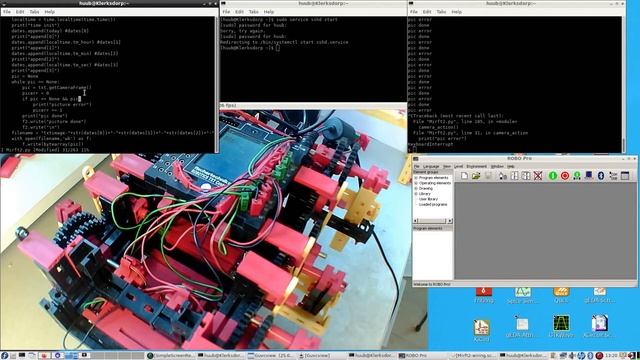640x360 pixels.
Task: Open Edit menu in middle terminal window
Action: pos(240,12)
